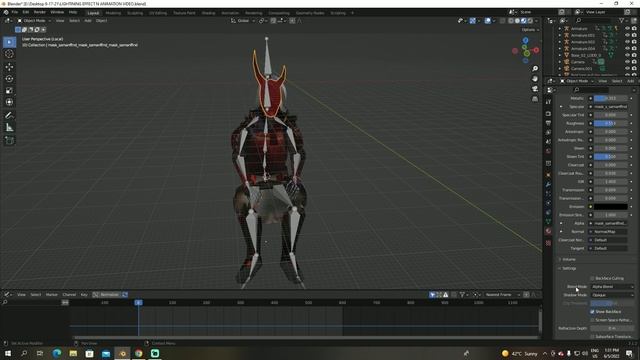The image size is (640, 360).
Task: Enable the Screen Space Refraction checkbox
Action: (x=592, y=320)
